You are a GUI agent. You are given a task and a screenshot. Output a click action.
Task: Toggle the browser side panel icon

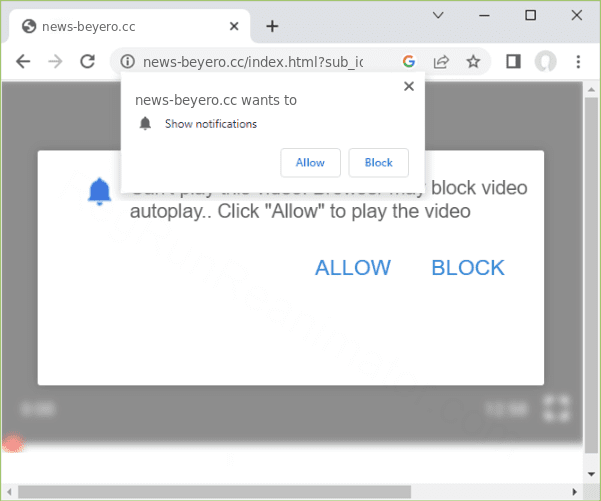tap(513, 62)
